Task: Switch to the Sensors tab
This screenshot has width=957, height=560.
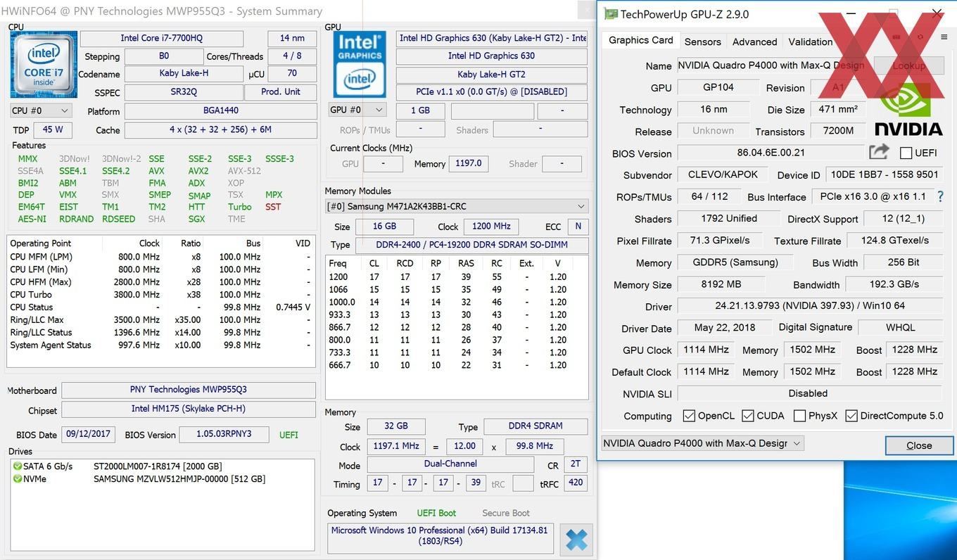Action: (x=702, y=42)
